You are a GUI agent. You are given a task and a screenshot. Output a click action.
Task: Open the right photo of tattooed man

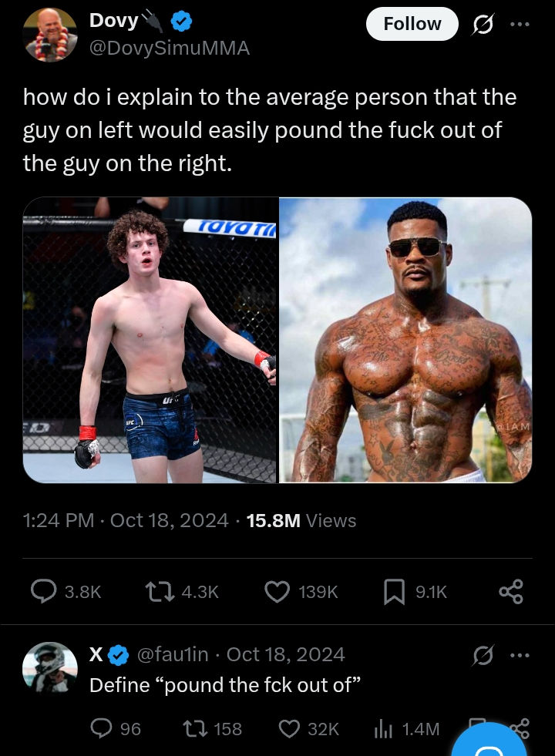click(x=405, y=340)
